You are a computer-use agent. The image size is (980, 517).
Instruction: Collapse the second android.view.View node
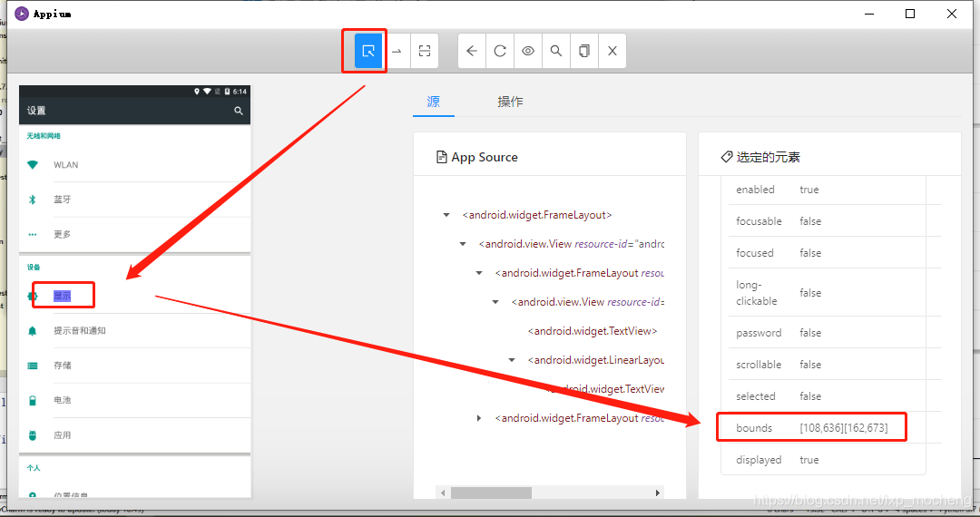pyautogui.click(x=495, y=301)
